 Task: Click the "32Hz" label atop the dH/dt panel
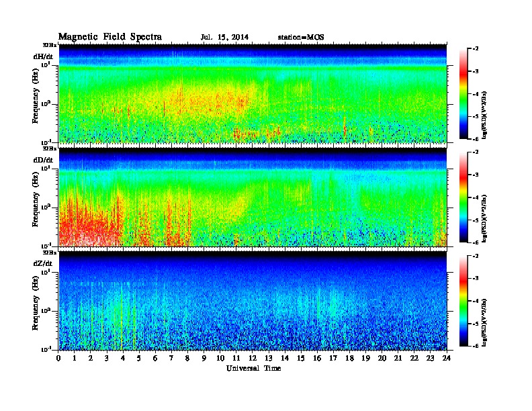pyautogui.click(x=50, y=45)
